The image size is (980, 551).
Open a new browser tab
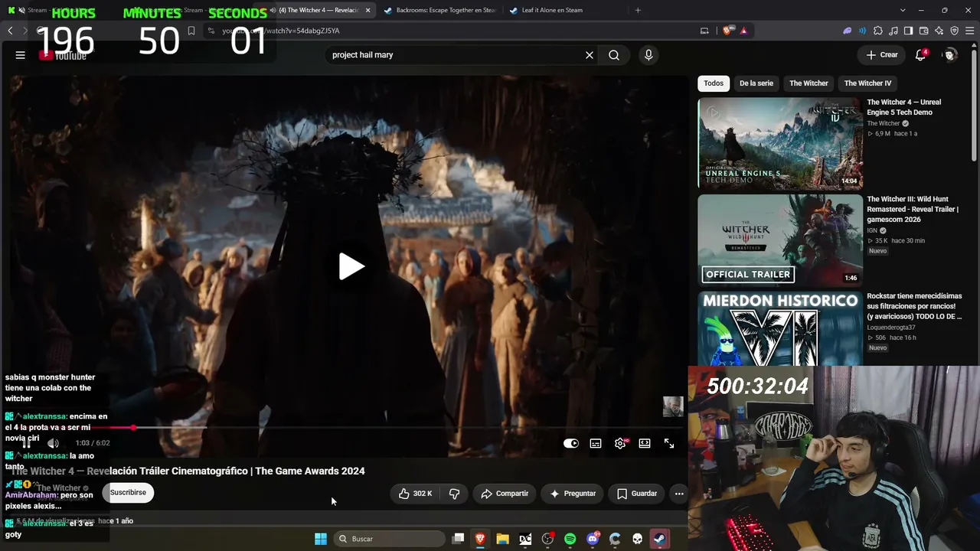tap(638, 11)
